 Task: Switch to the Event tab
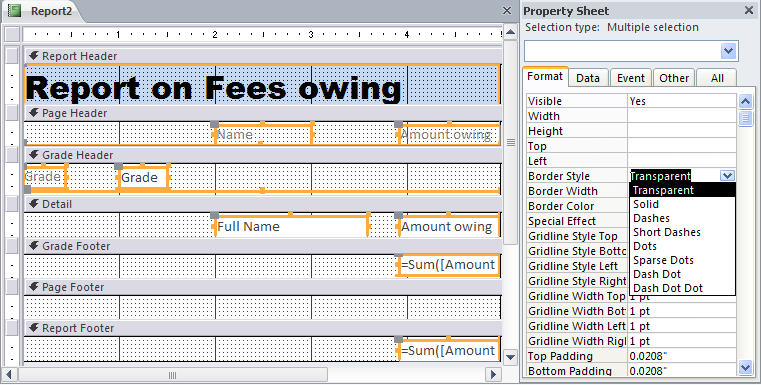(630, 78)
